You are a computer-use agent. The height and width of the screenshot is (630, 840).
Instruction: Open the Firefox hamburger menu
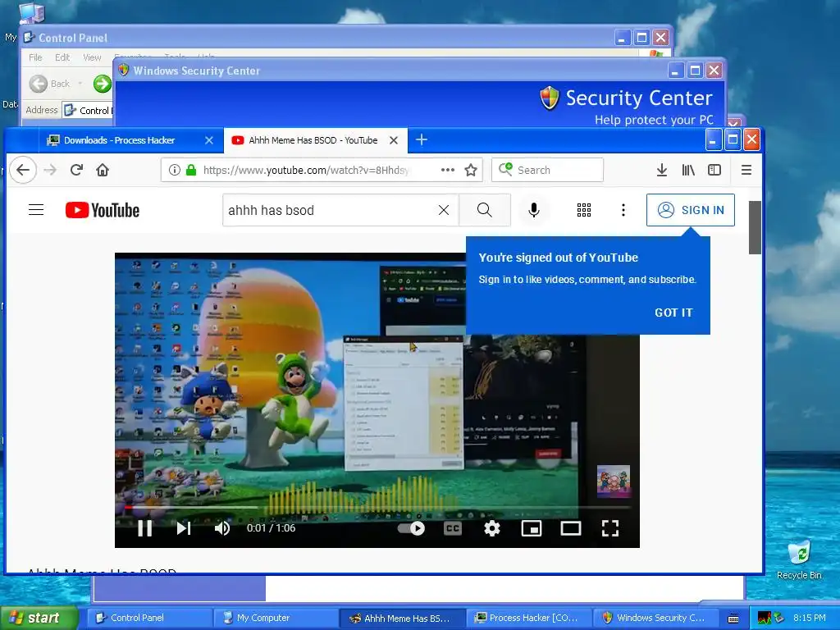pos(746,170)
